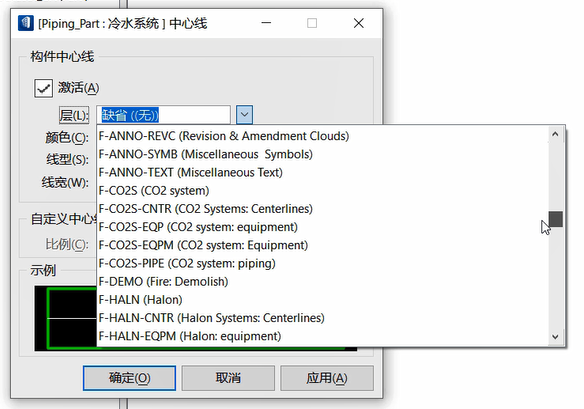
Task: Pick the F-DEMO (Fire: Demolish) layer
Action: click(323, 282)
